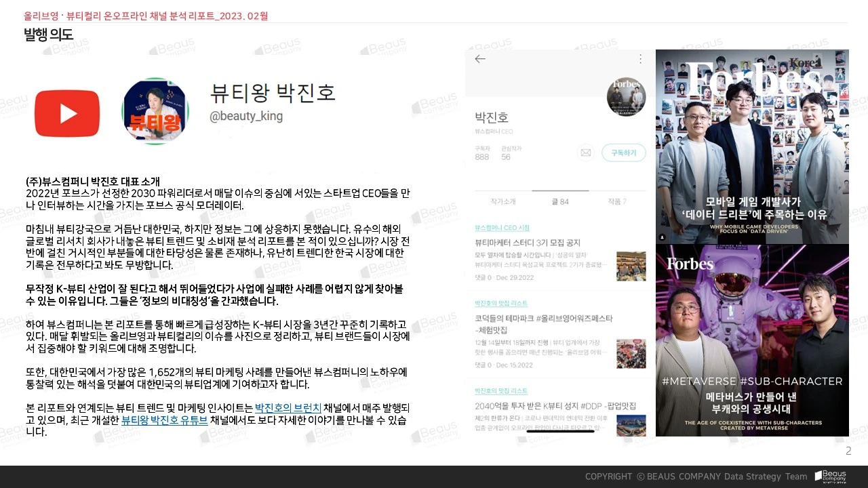This screenshot has width=868, height=488.
Task: Click the Forbes 데이터 드리븐 cover image
Action: coord(752,146)
